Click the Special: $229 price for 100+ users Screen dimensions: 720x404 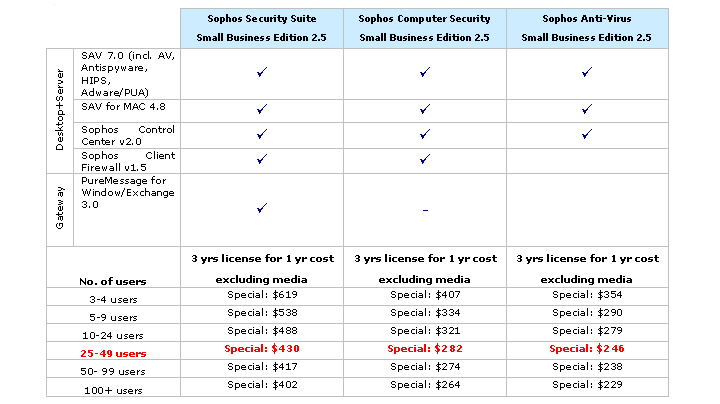587,384
